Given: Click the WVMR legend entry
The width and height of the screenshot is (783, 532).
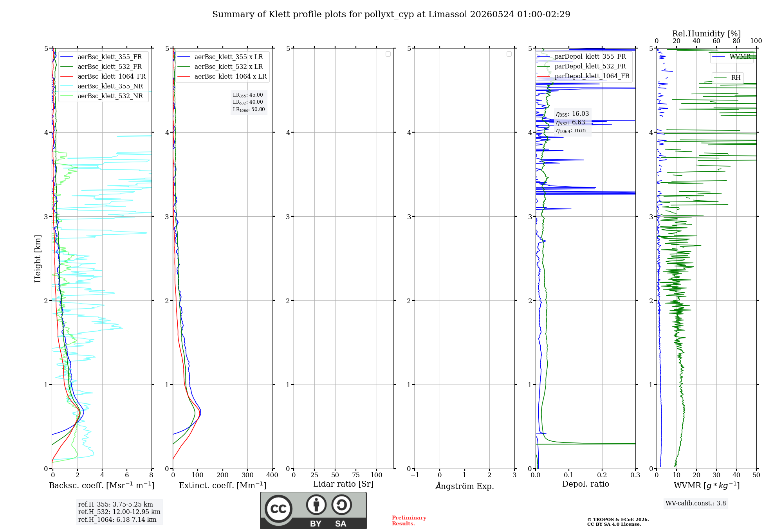Looking at the screenshot, I should pos(732,57).
